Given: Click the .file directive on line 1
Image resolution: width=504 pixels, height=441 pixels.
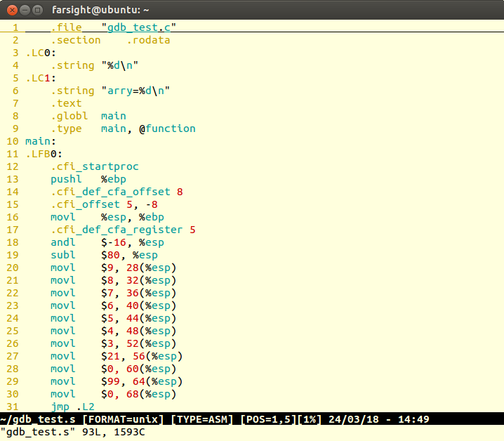Looking at the screenshot, I should pos(66,27).
